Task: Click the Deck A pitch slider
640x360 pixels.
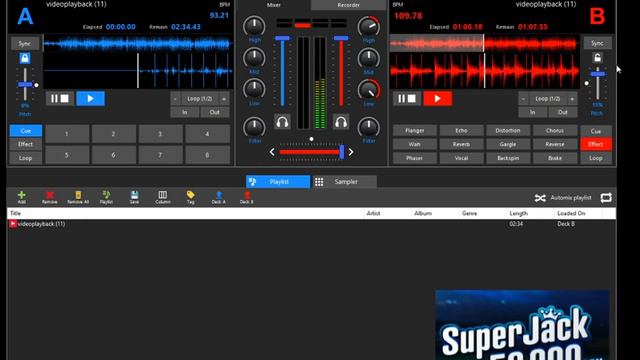Action: tap(25, 84)
